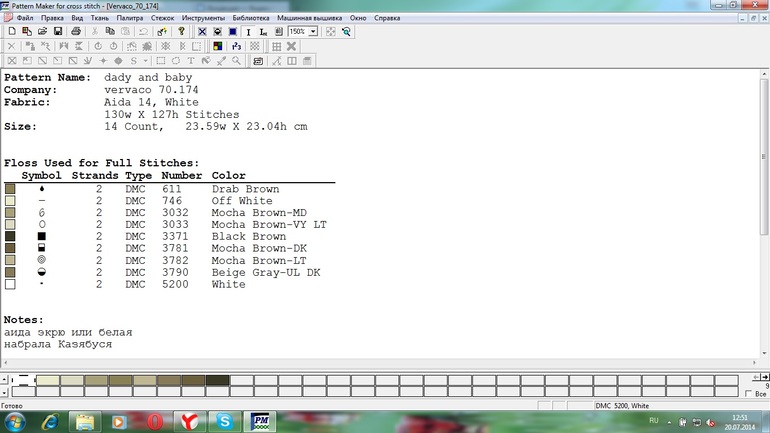Enable the Все checkbox near the palette

point(748,394)
